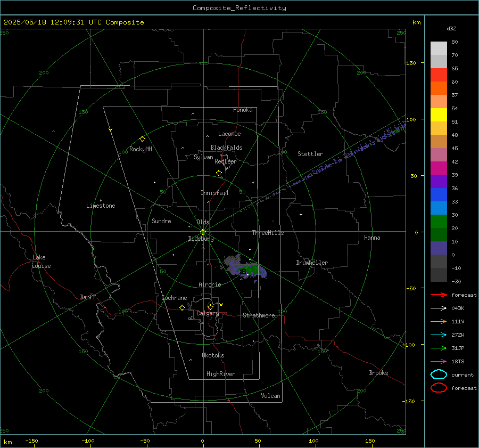Screen dimensions: 479x448
Task: Click the Lacombe town label
Action: [x=229, y=134]
